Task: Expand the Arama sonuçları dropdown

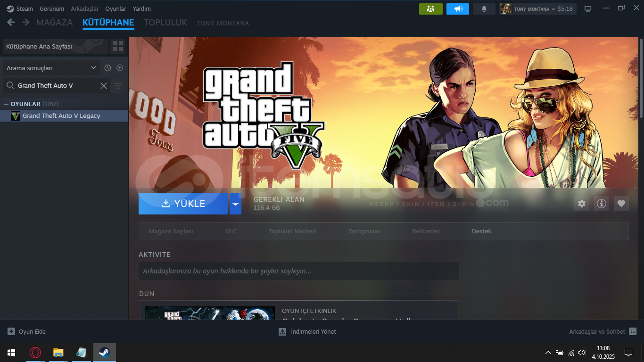Action: (x=51, y=68)
